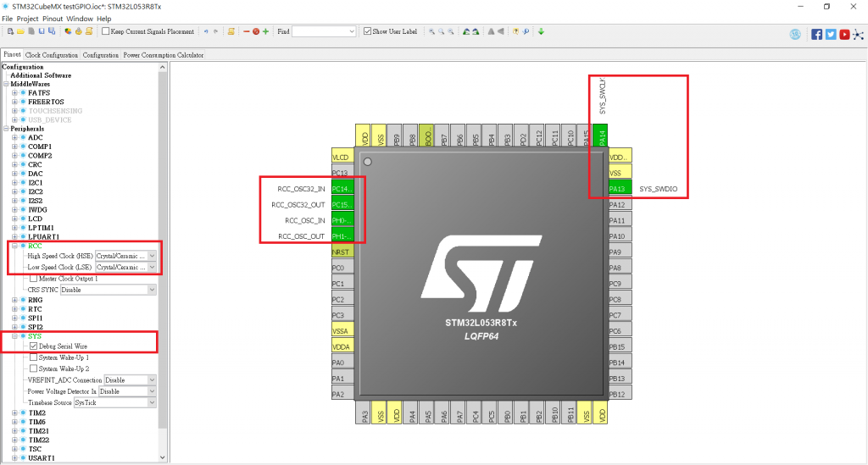Switch to Power Consumption Calculator tab
Viewport: 868px width, 465px height.
(164, 55)
